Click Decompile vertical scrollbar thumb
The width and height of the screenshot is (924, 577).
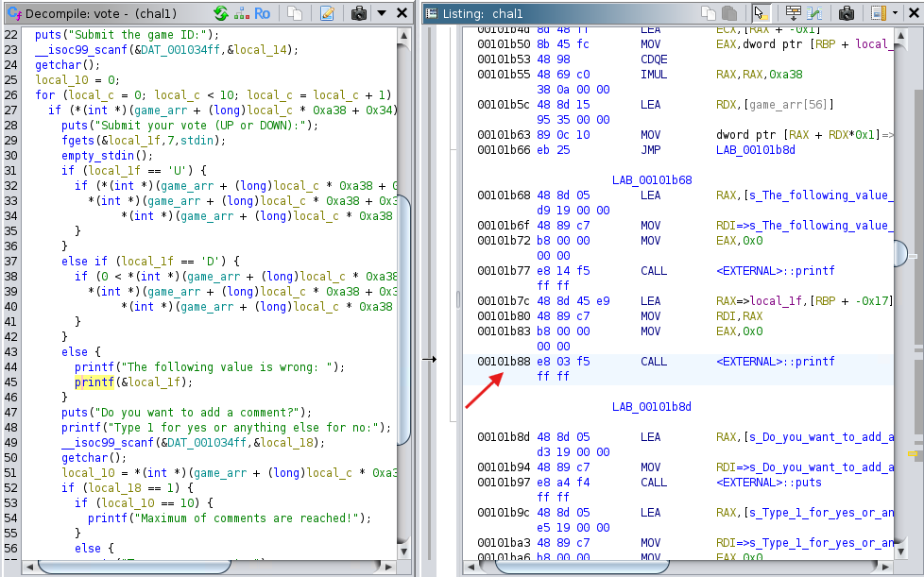[404, 321]
